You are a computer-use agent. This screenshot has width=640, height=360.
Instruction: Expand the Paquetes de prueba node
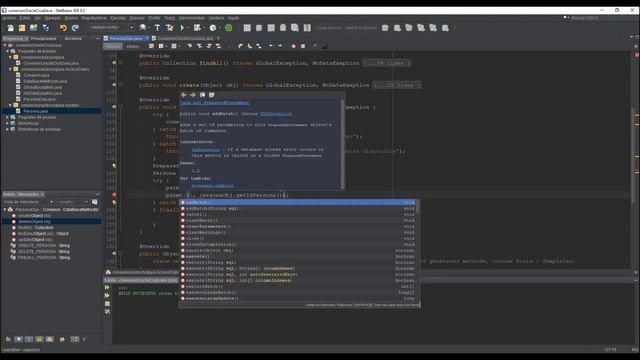[7, 117]
